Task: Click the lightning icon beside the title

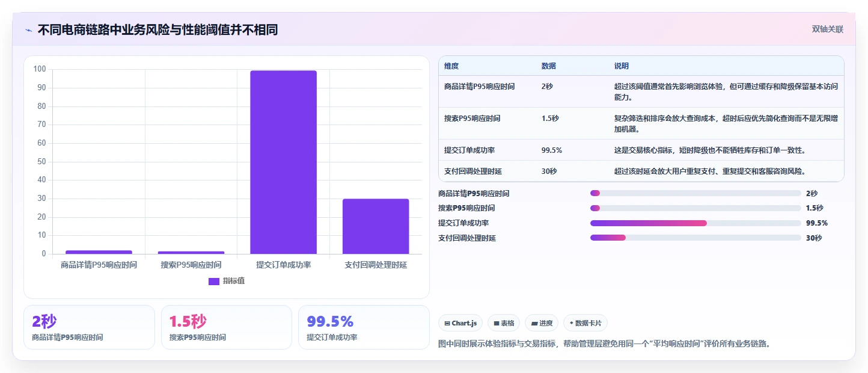Action: pyautogui.click(x=28, y=30)
